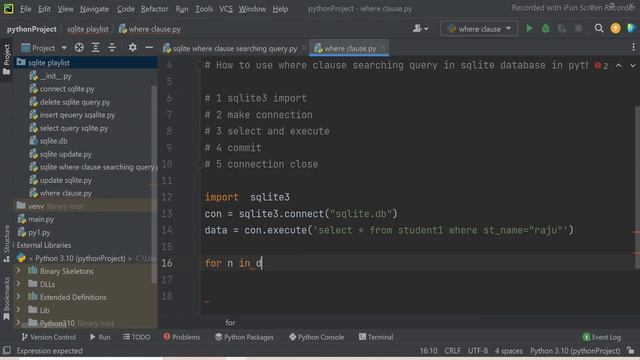Open the IDE updates orange icon

(616, 28)
